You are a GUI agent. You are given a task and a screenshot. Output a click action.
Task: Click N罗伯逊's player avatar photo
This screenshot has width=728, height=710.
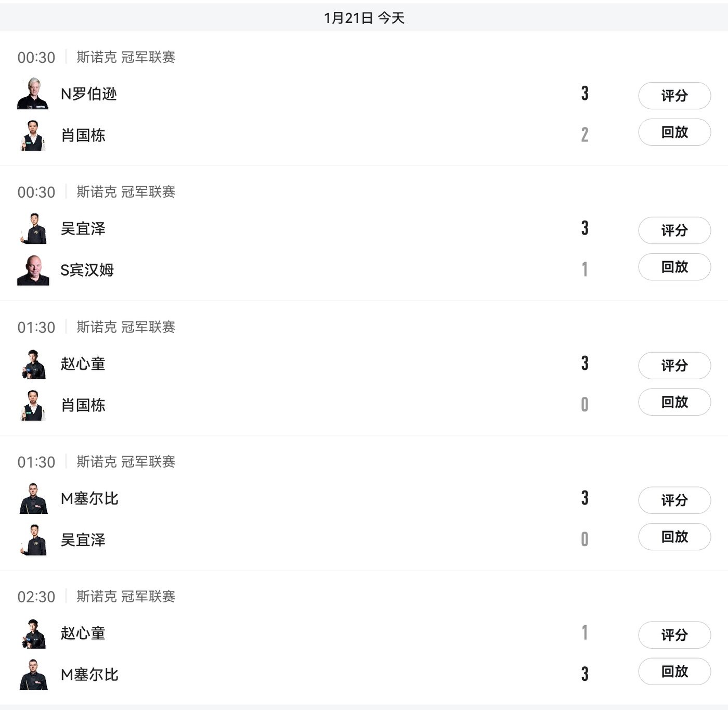point(33,94)
